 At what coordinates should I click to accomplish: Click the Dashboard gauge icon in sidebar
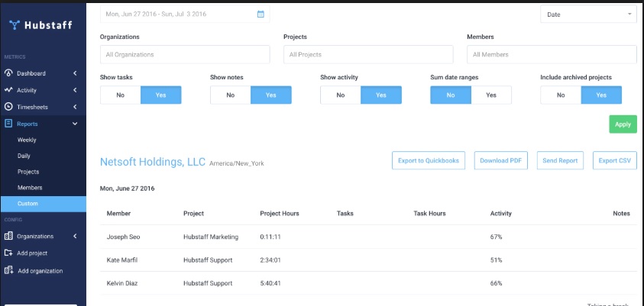8,73
